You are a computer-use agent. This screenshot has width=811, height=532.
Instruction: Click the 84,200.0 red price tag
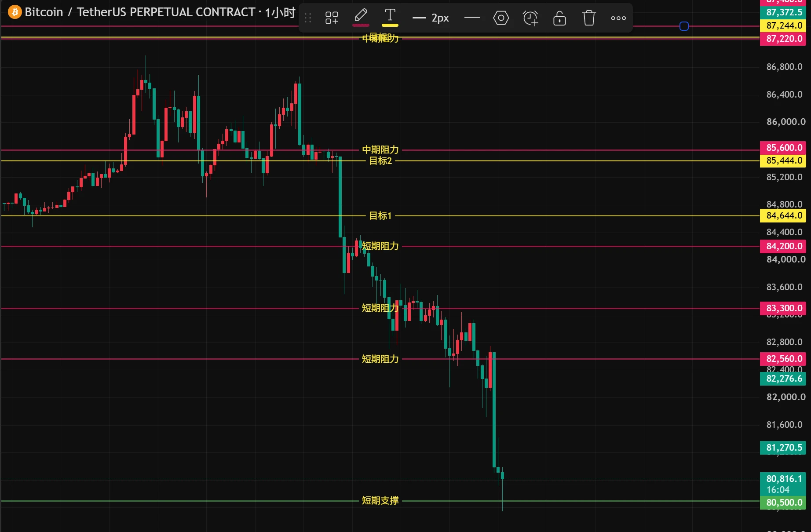(783, 246)
